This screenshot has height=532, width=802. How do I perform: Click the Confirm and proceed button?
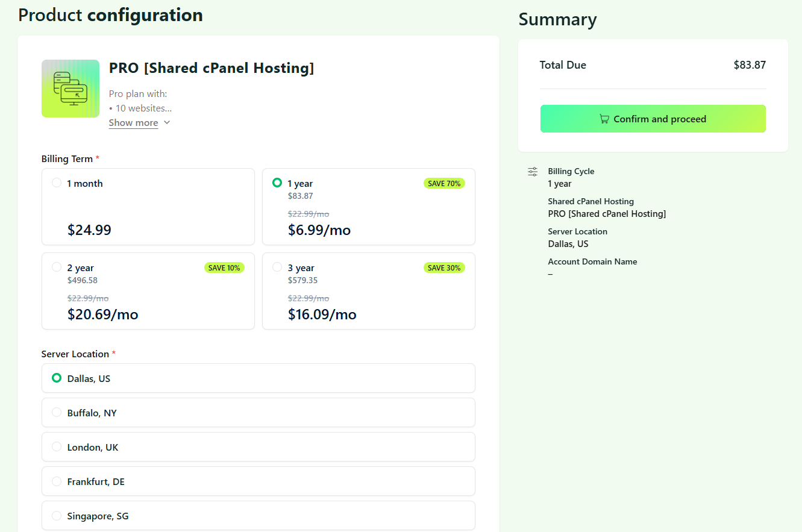(x=653, y=119)
